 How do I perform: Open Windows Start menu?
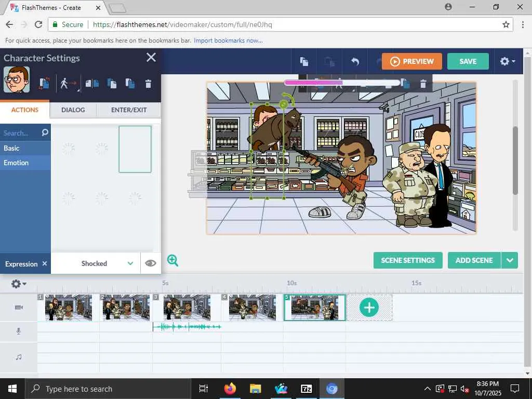point(12,389)
